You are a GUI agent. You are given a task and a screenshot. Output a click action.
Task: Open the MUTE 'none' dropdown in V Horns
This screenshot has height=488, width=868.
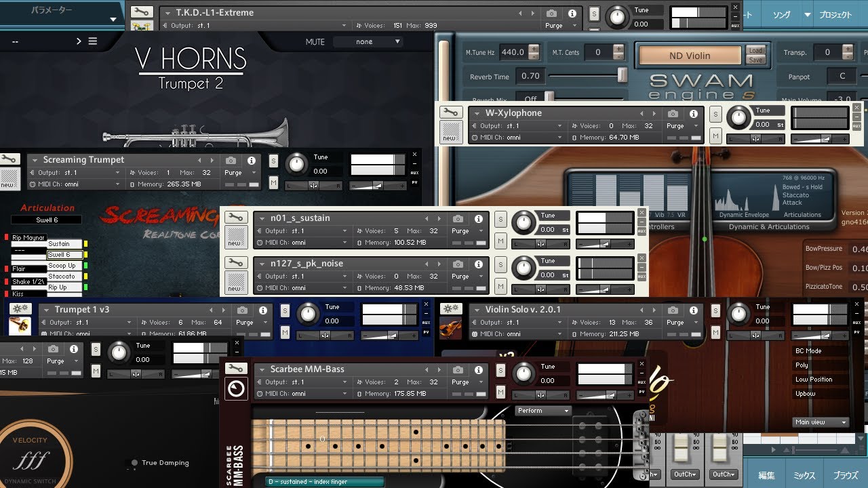(x=368, y=41)
